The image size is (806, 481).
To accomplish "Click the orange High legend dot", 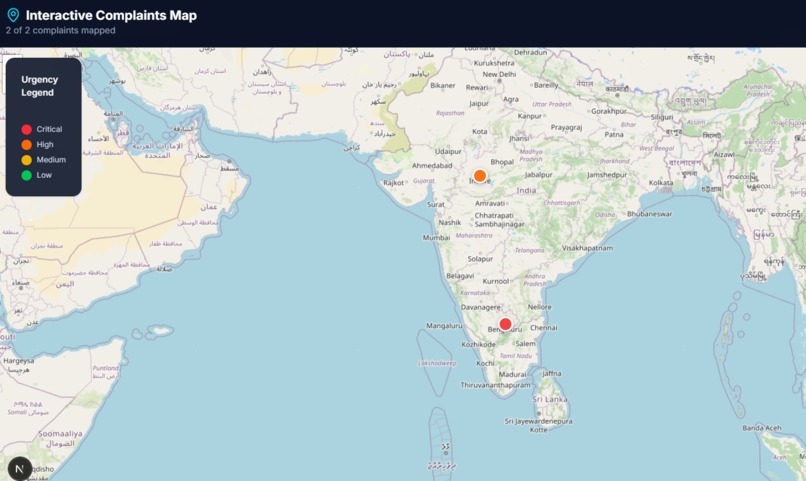I will [x=27, y=145].
